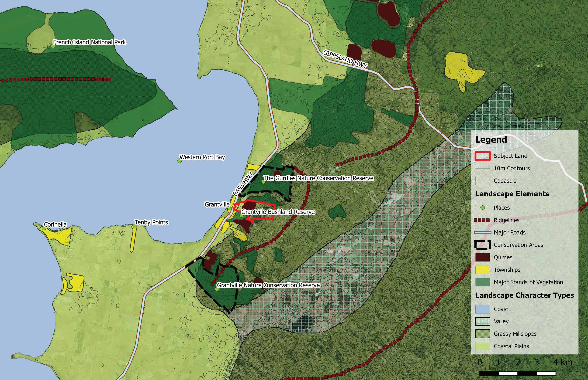Image resolution: width=588 pixels, height=380 pixels.
Task: Click the Cadastre legend box symbol
Action: click(482, 181)
